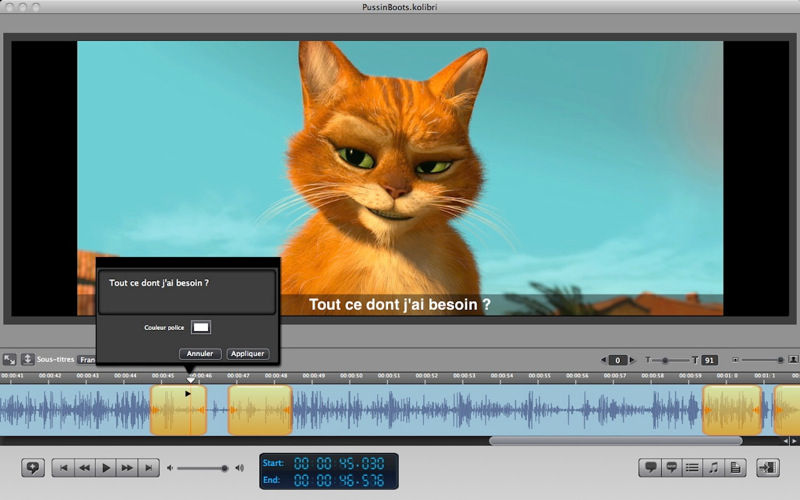This screenshot has width=800, height=500.
Task: Open the music note audio icon
Action: click(x=714, y=467)
